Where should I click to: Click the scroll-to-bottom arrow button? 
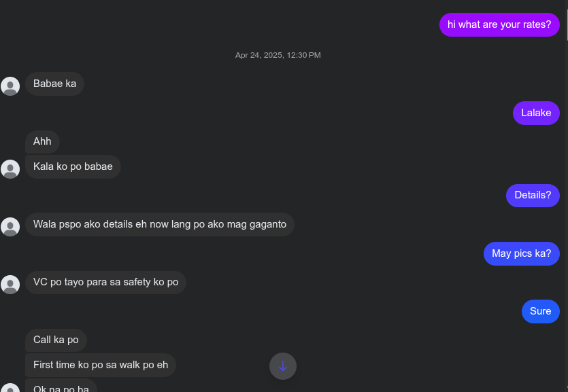point(282,366)
